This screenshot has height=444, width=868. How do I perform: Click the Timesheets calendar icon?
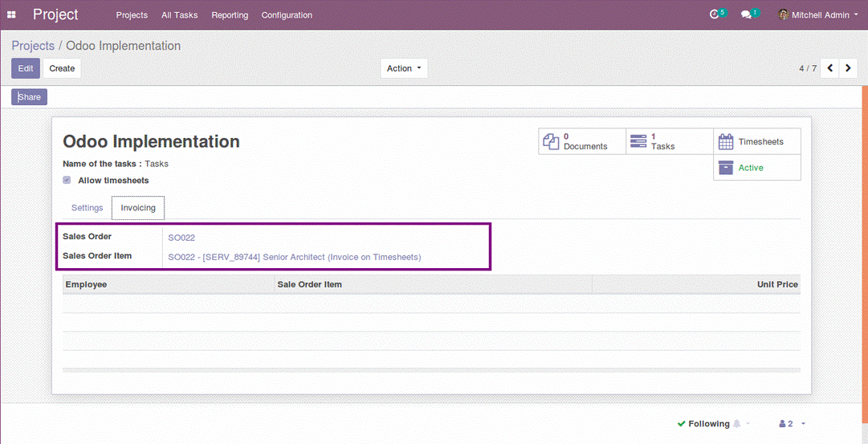(726, 142)
